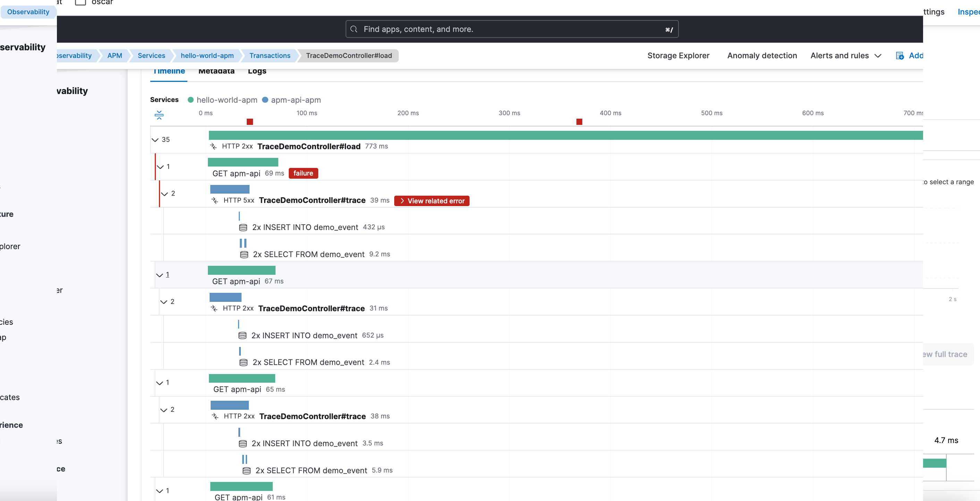Open the Alerts and rules dropdown

point(846,56)
